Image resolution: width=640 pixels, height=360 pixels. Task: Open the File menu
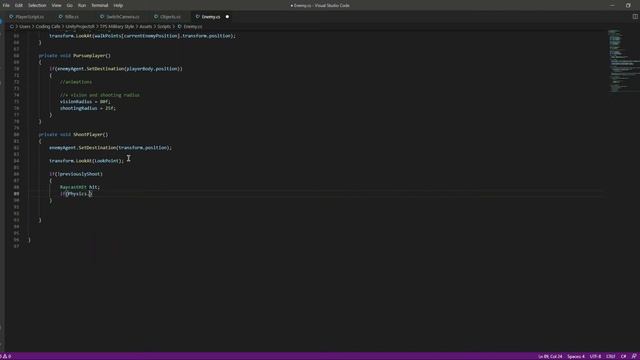click(6, 5)
